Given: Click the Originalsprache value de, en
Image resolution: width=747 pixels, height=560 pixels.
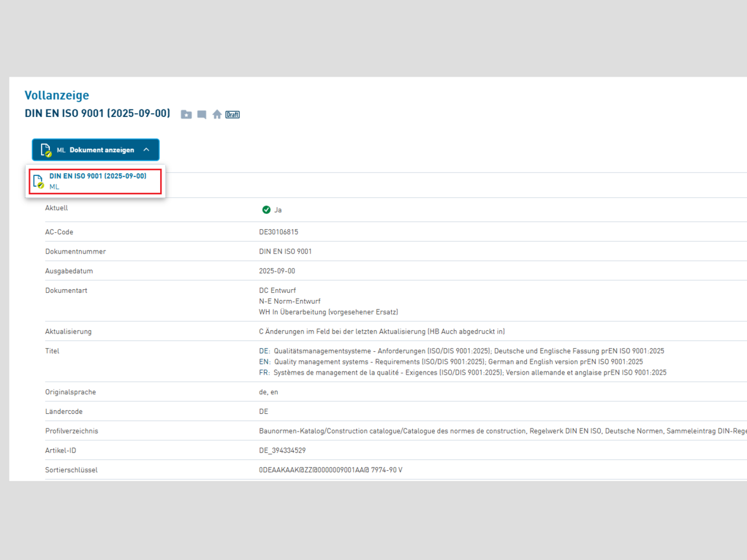Looking at the screenshot, I should (x=268, y=392).
